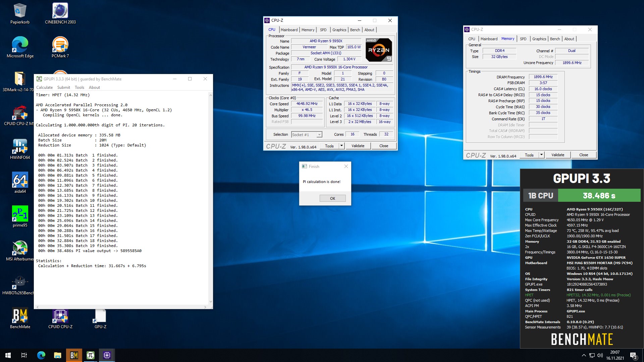This screenshot has width=644, height=362.
Task: Open the HWiNFO64 desktop icon
Action: click(x=20, y=149)
